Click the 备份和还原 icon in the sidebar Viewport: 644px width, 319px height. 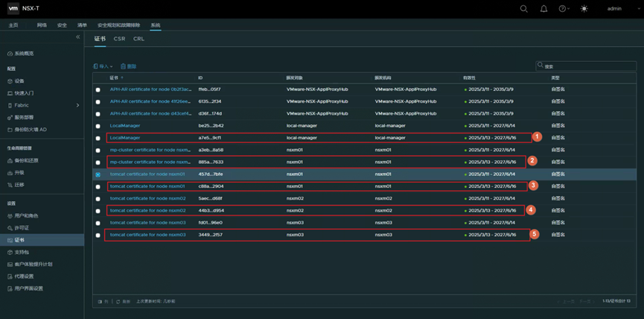[x=10, y=161]
